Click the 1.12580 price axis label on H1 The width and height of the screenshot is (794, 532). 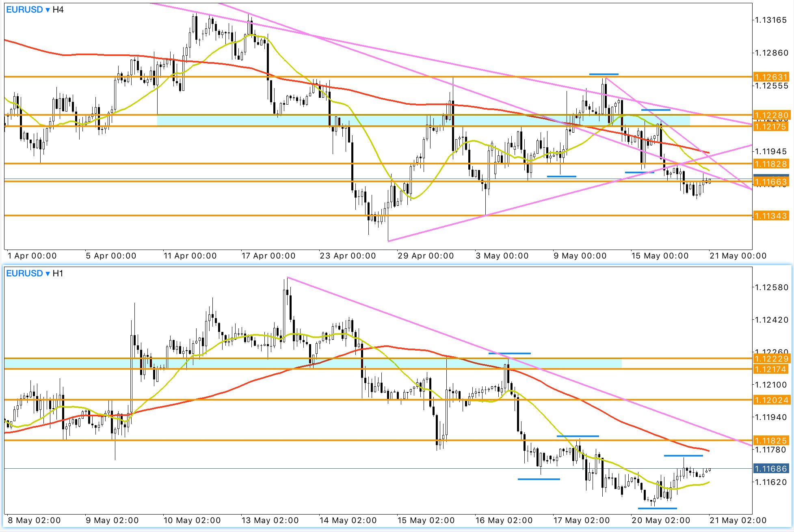coord(771,287)
